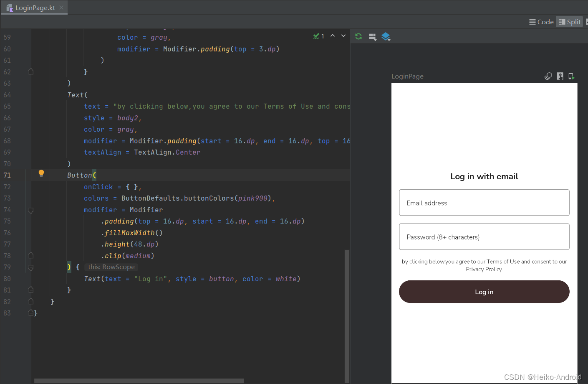Click the fillMaxWidth() call on line 76
This screenshot has height=384, width=588.
point(131,233)
